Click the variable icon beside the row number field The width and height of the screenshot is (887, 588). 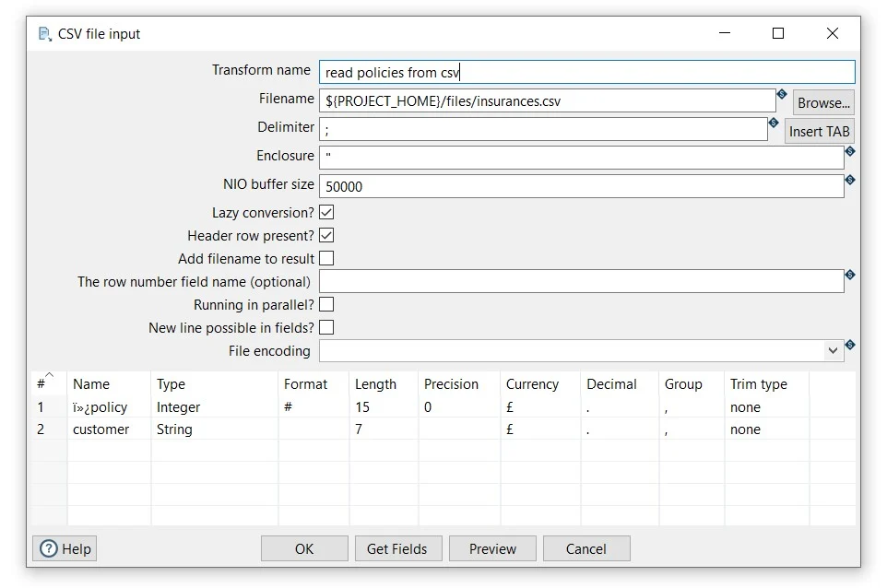point(849,275)
